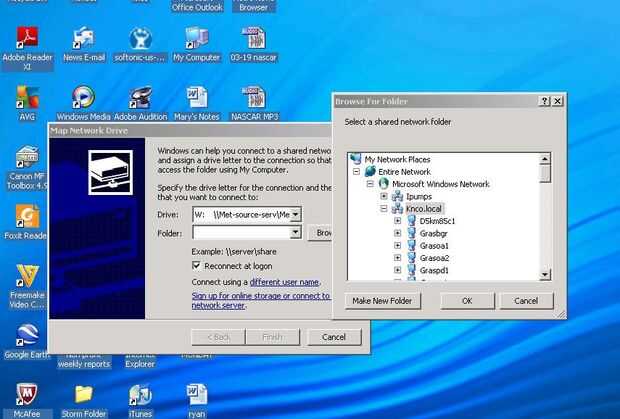Image resolution: width=620 pixels, height=419 pixels.
Task: Open the Storm Folder on desktop
Action: click(x=83, y=394)
